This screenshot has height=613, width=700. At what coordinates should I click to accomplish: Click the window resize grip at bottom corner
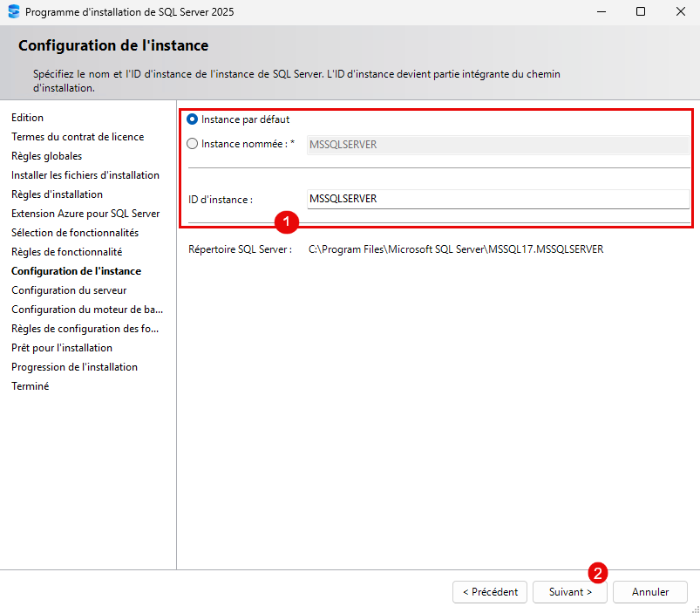pos(696,609)
